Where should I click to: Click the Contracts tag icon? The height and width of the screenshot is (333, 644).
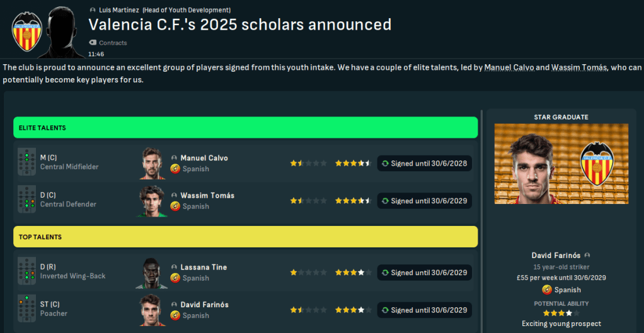93,43
